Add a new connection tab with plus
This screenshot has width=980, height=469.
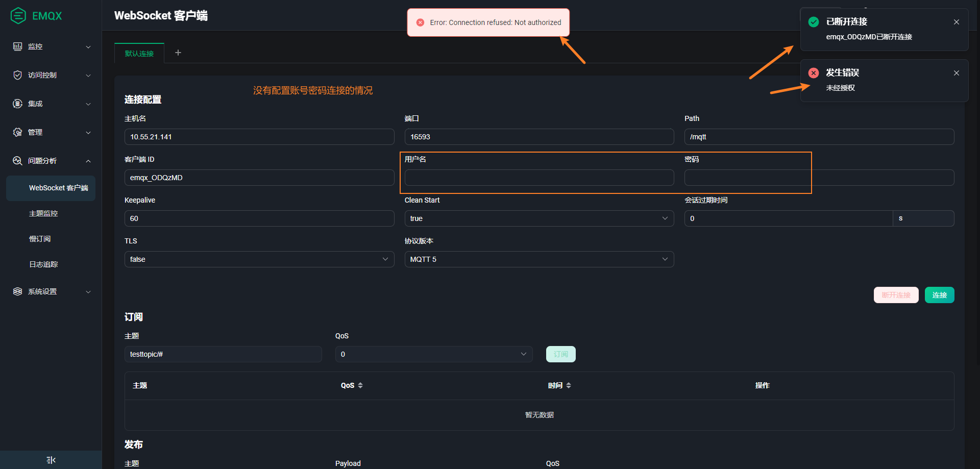178,53
